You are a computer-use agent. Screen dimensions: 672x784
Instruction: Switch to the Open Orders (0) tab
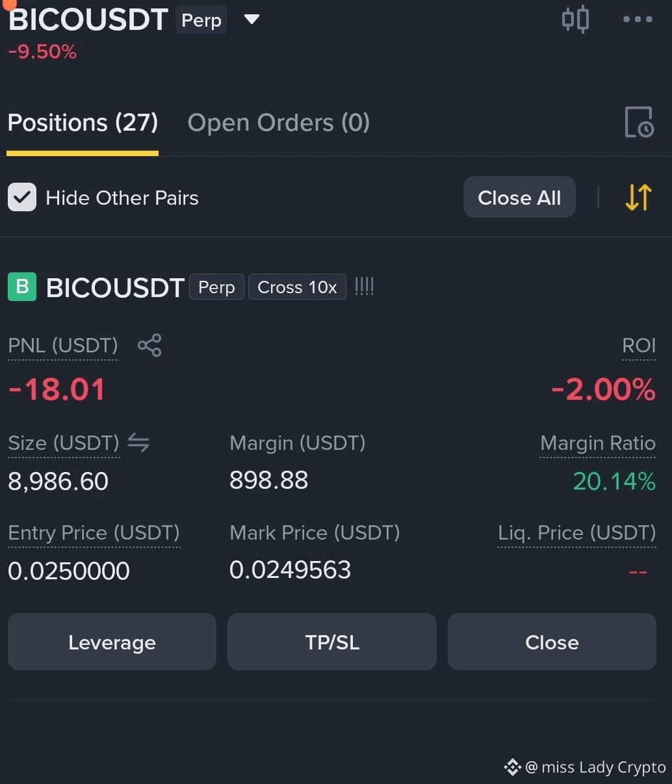pyautogui.click(x=278, y=122)
